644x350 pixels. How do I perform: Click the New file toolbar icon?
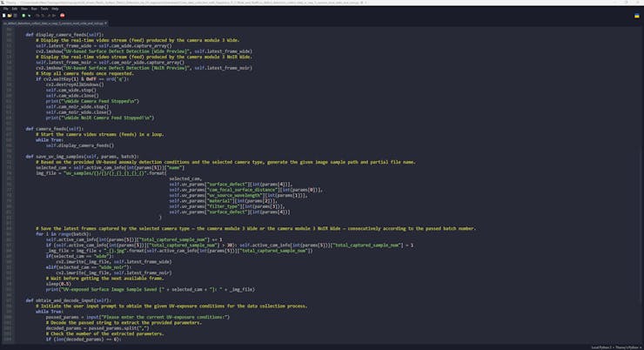(x=3, y=15)
